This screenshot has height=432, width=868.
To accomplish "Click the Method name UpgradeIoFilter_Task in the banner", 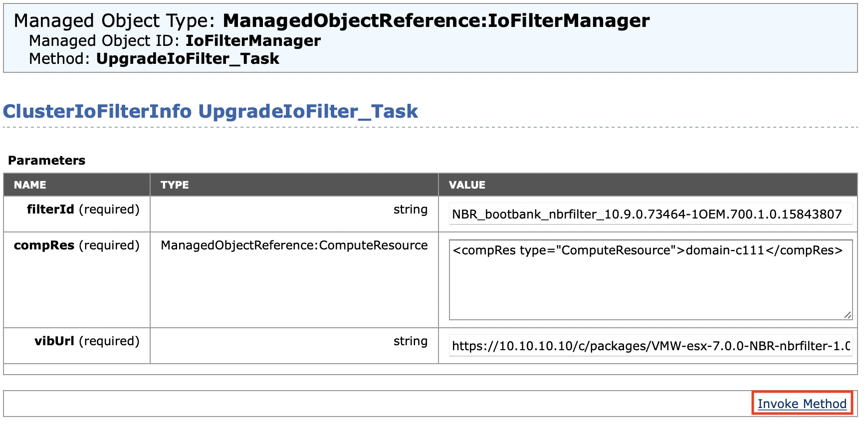I will click(188, 59).
